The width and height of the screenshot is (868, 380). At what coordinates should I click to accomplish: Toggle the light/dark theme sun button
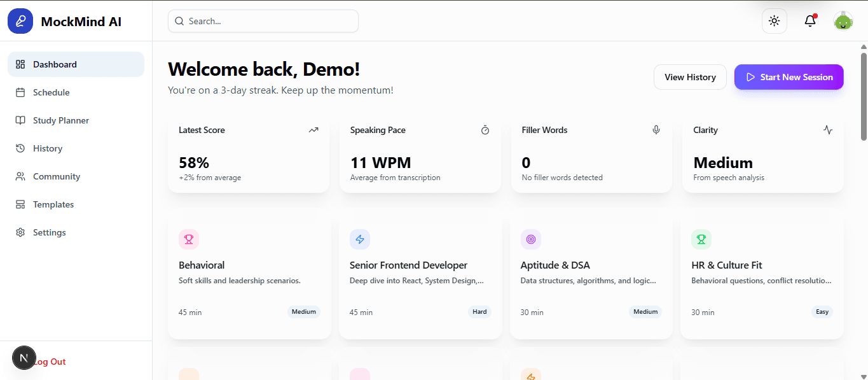774,21
